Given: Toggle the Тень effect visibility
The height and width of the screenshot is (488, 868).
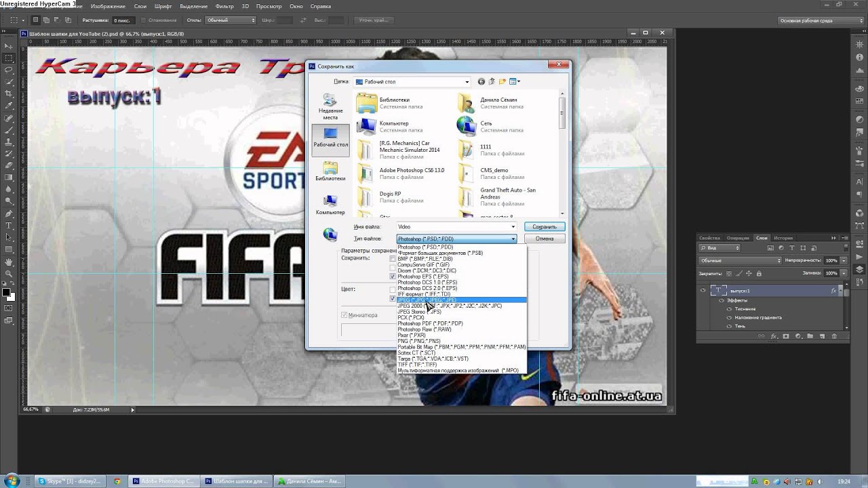Looking at the screenshot, I should tap(729, 326).
